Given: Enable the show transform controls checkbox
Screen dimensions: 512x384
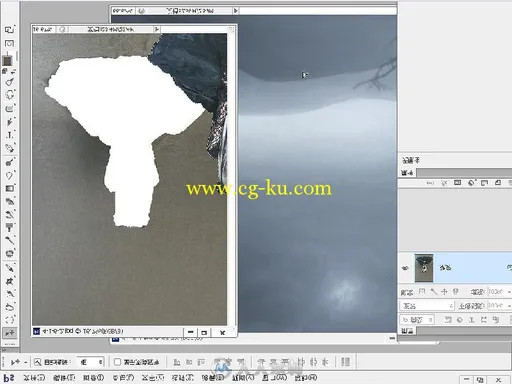Looking at the screenshot, I should pos(117,362).
